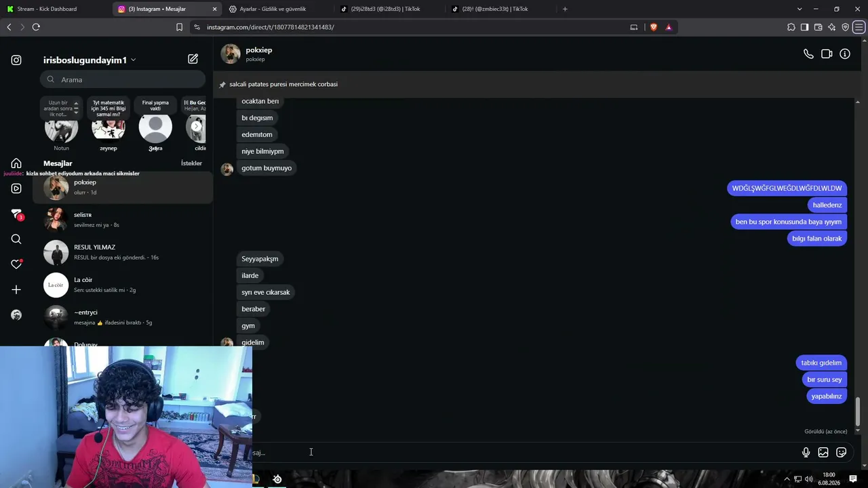Click the Arama search field

122,79
